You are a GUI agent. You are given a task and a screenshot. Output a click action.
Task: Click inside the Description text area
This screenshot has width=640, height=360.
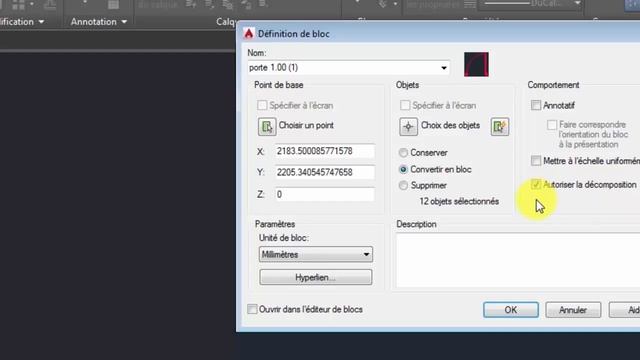click(x=518, y=260)
